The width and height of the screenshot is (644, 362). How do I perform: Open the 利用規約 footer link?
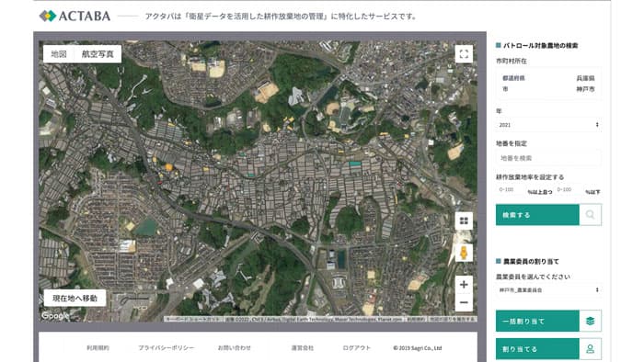tap(98, 347)
